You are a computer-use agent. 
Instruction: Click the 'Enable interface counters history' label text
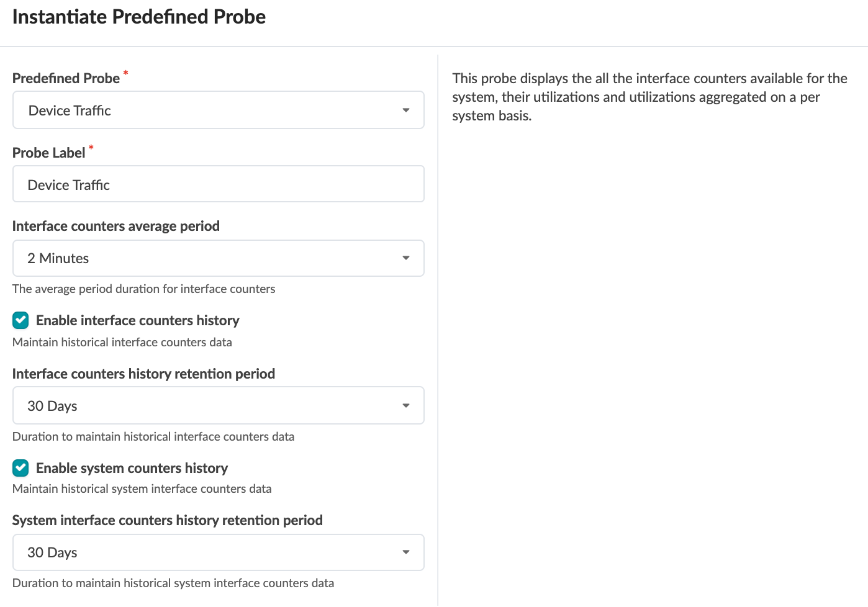point(137,320)
